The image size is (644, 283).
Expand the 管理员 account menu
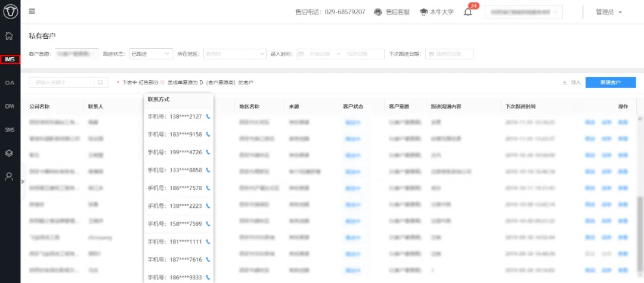coord(609,12)
